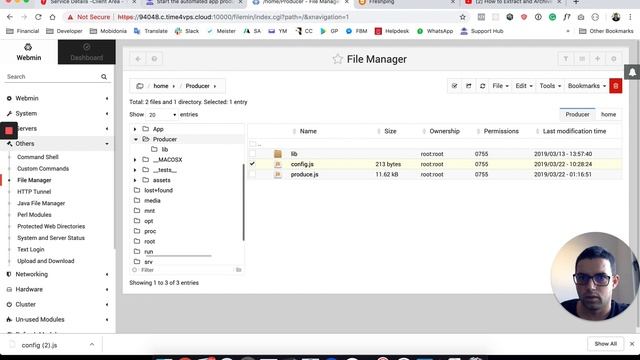Click the refresh toolbar icon

tap(482, 86)
